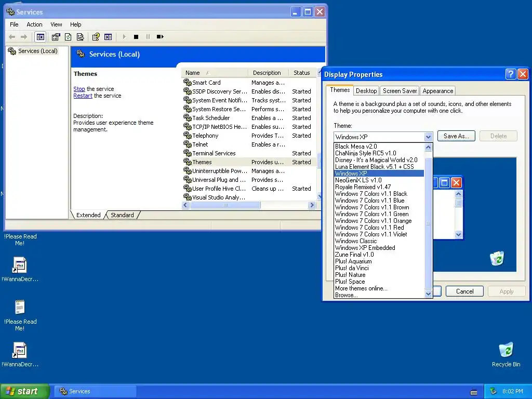Select the Smart Card service row
Image resolution: width=532 pixels, height=399 pixels.
coord(249,83)
